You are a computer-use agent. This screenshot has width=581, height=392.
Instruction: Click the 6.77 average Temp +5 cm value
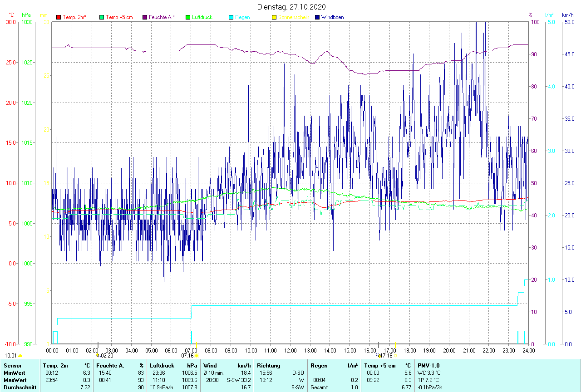click(406, 387)
